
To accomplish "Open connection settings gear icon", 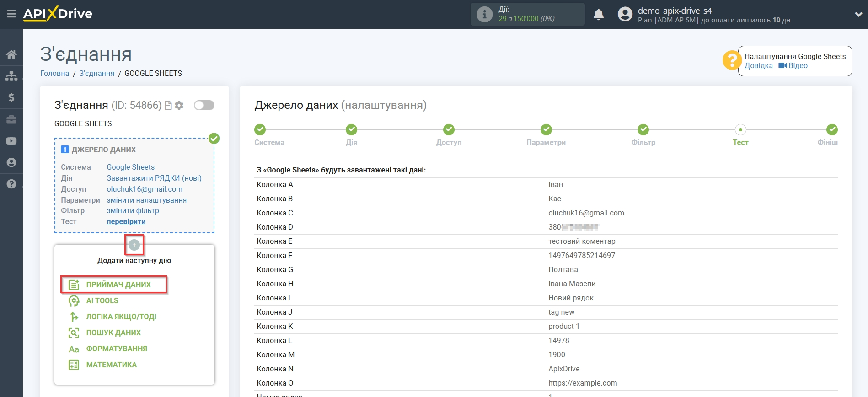I will tap(179, 106).
